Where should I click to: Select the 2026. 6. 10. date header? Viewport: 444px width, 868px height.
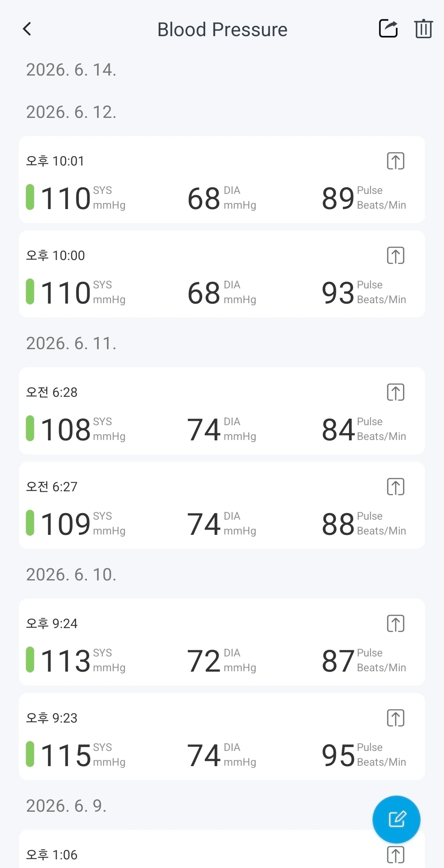(x=72, y=575)
